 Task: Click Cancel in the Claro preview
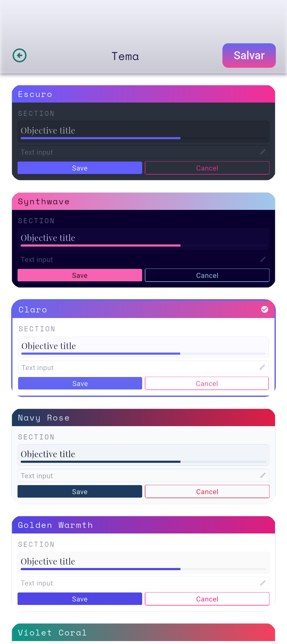[207, 383]
